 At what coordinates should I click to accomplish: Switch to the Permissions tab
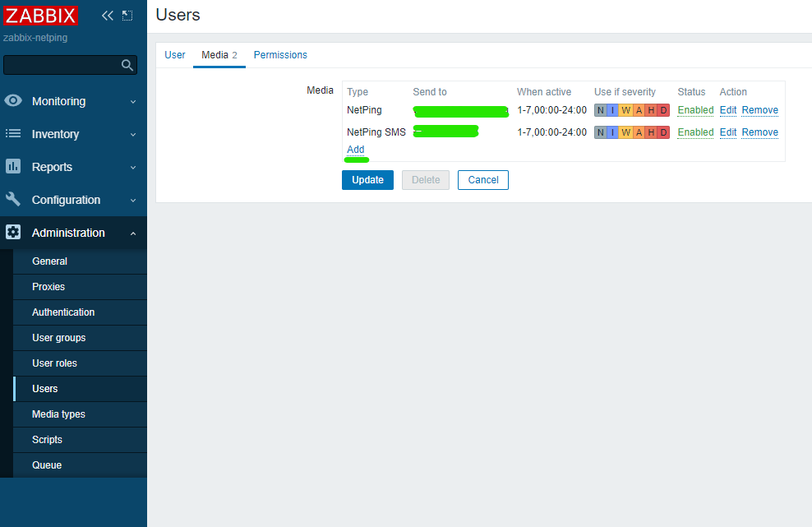point(280,55)
